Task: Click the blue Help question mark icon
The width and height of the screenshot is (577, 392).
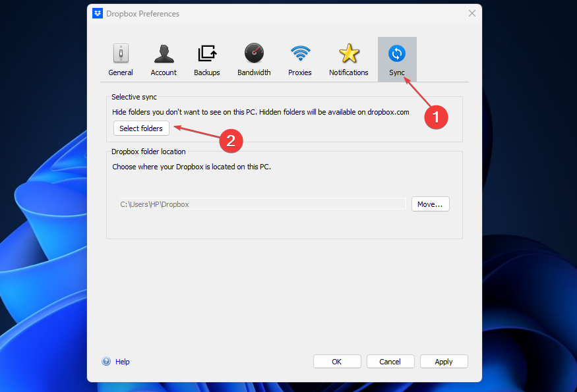Action: coord(106,362)
